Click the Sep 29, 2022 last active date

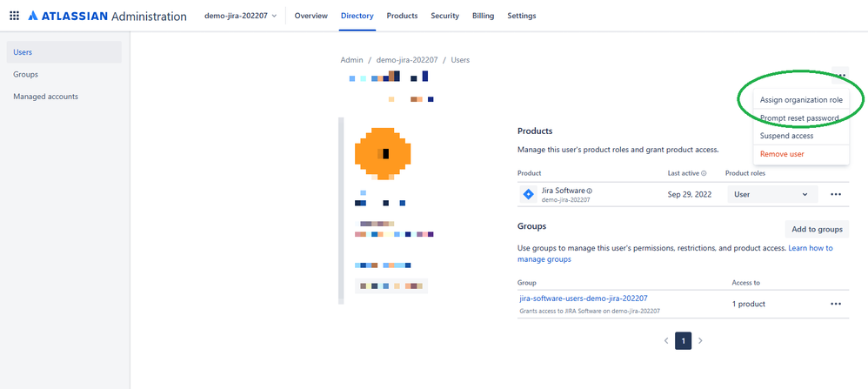(x=690, y=195)
